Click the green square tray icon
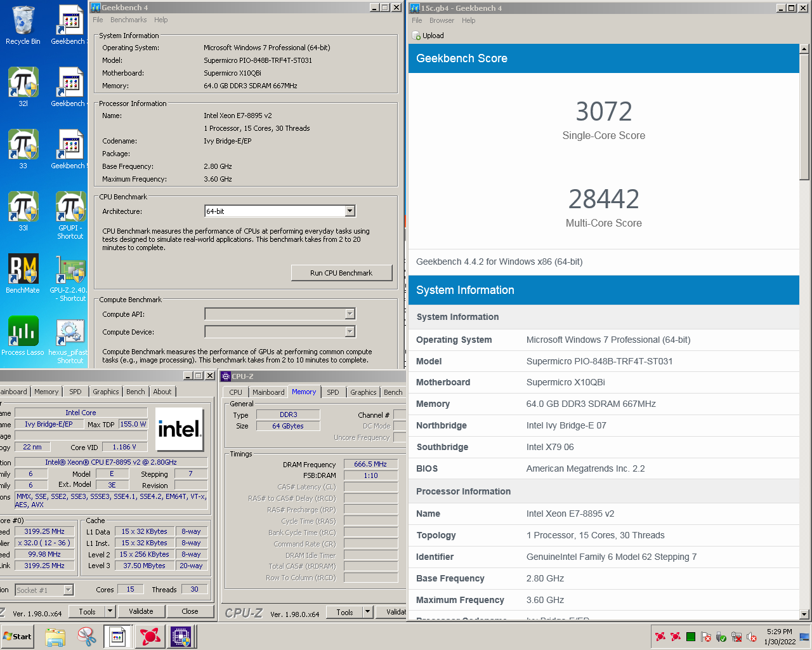812x650 pixels. coord(691,637)
